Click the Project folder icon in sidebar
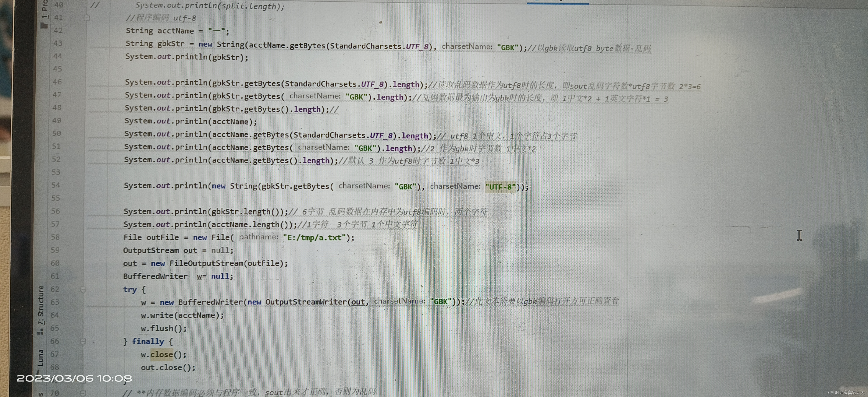 click(44, 25)
